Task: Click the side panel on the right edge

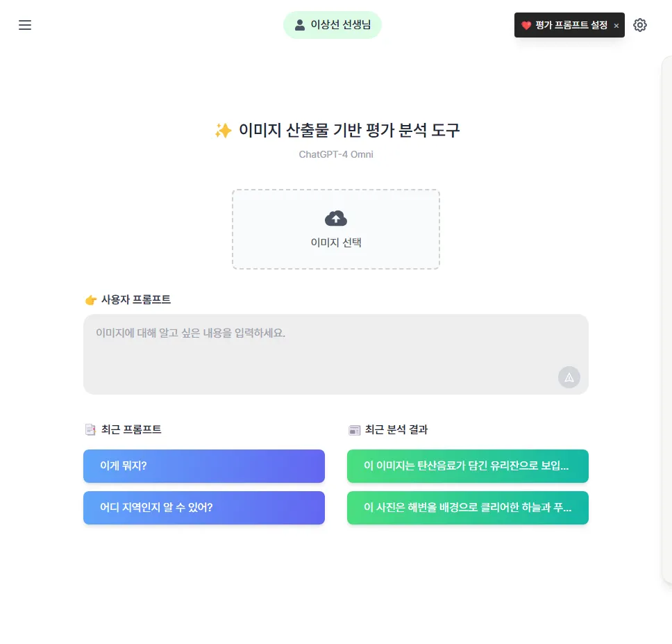Action: pos(666,320)
